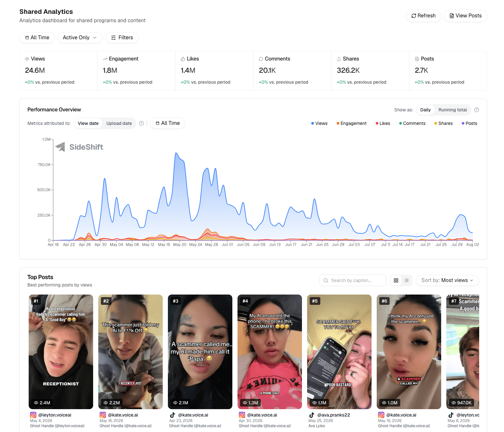504x432 pixels.
Task: Open the #6 post thumbnail
Action: pyautogui.click(x=409, y=352)
